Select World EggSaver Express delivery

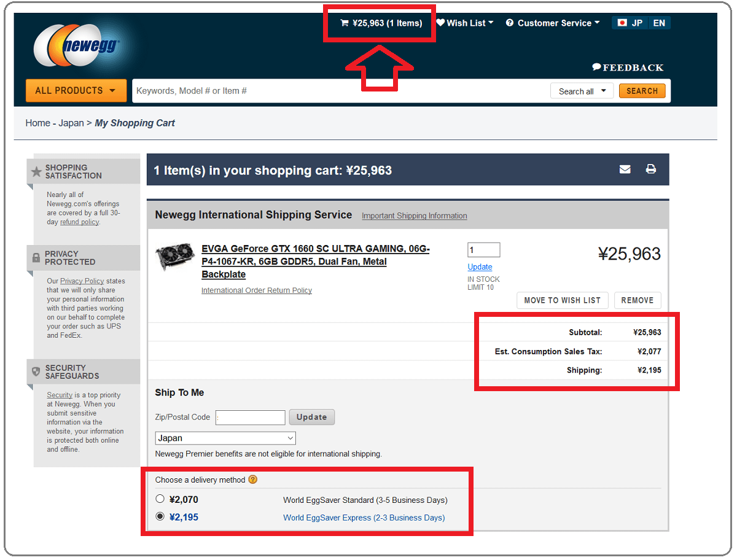coord(160,517)
